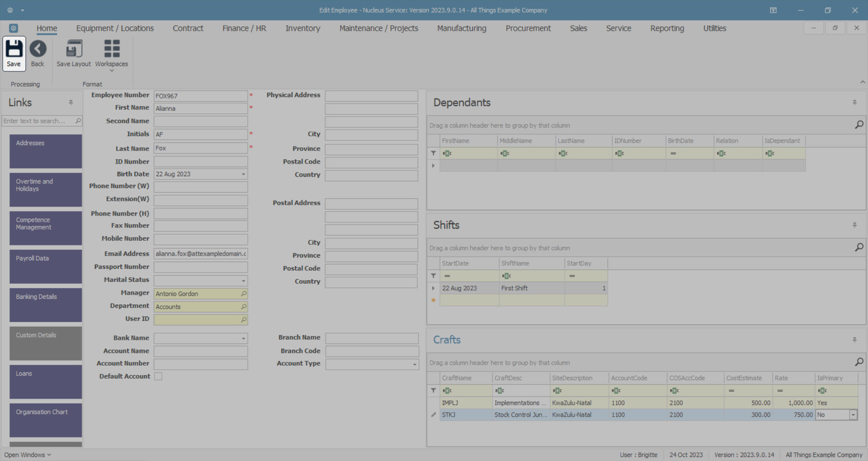
Task: Click the search icon in Shifts panel
Action: [x=859, y=248]
